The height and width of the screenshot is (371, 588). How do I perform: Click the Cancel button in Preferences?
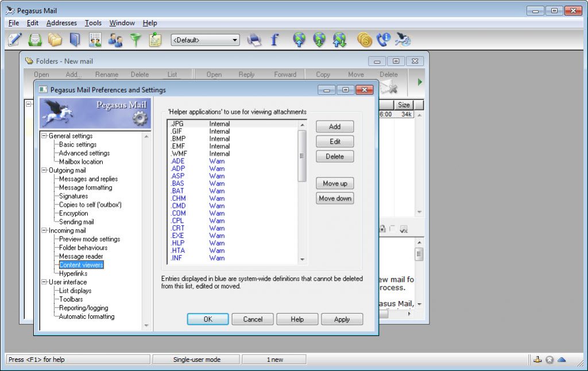(x=253, y=319)
